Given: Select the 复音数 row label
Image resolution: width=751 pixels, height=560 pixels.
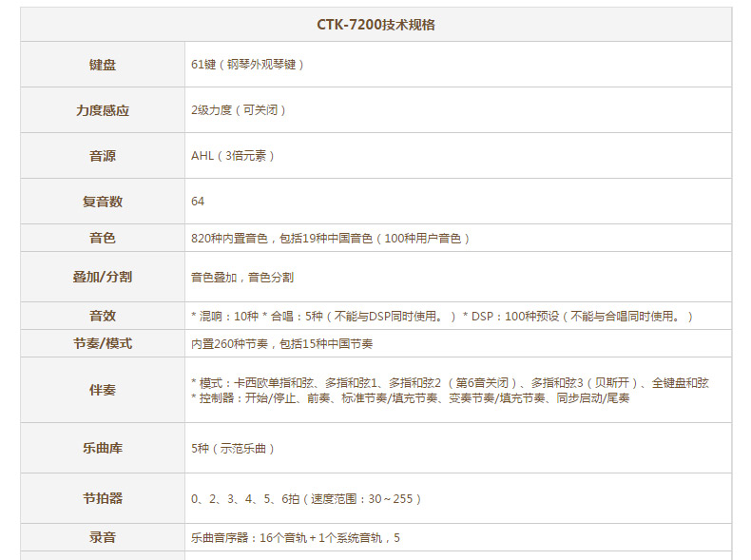Looking at the screenshot, I should [x=103, y=202].
